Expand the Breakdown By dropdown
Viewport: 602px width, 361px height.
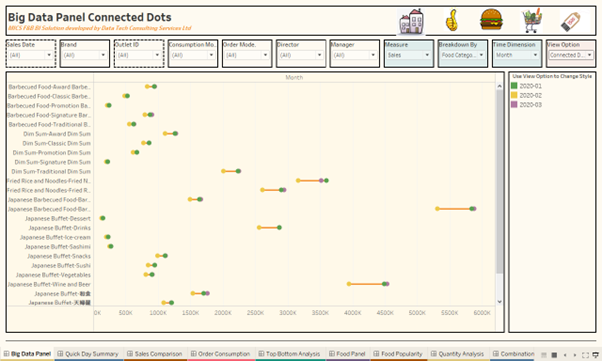click(x=463, y=55)
